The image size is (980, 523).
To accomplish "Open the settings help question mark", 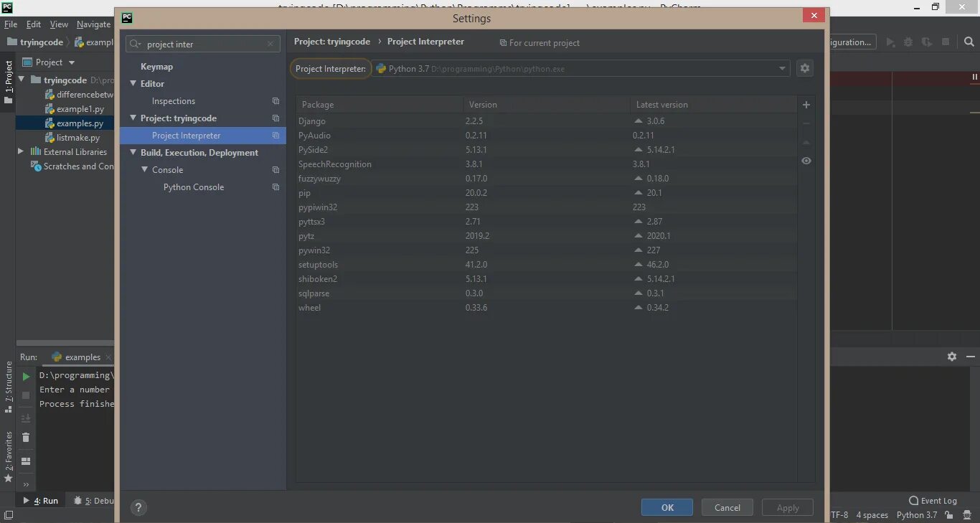I will (138, 507).
